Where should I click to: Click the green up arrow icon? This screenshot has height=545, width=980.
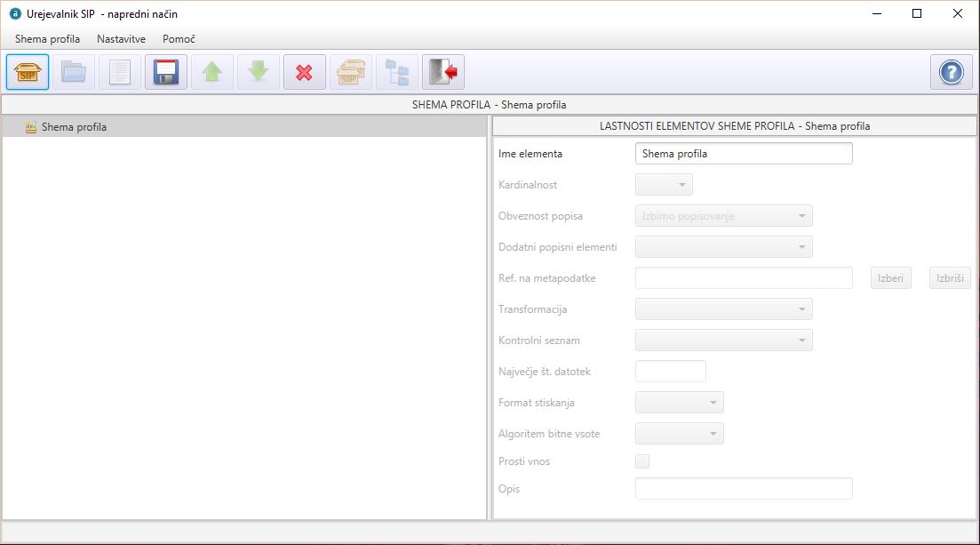[x=212, y=72]
